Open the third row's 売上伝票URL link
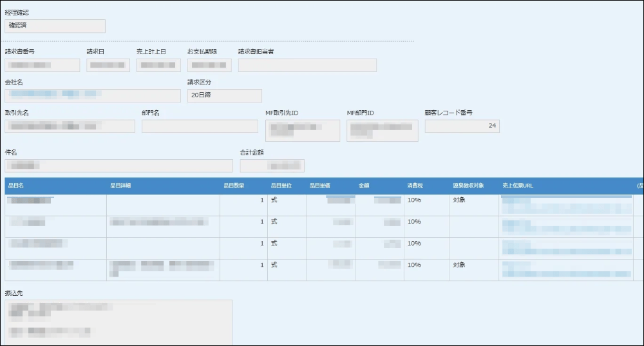Image resolution: width=644 pixels, height=346 pixels. [566, 248]
